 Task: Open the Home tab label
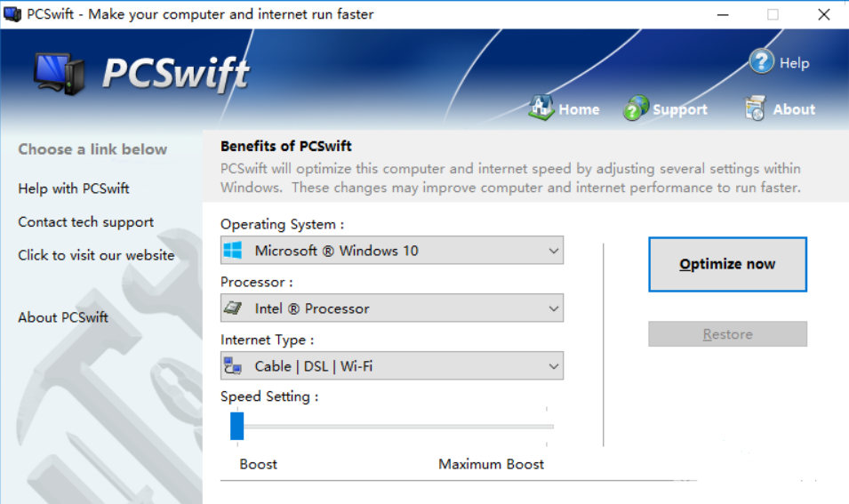[x=579, y=109]
